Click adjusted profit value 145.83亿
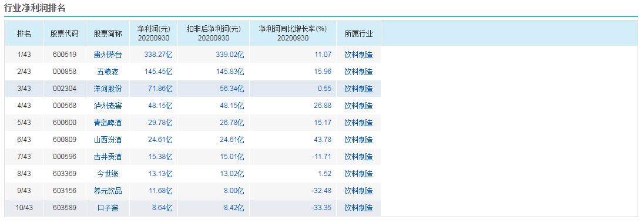This screenshot has width=644, height=223. click(230, 72)
